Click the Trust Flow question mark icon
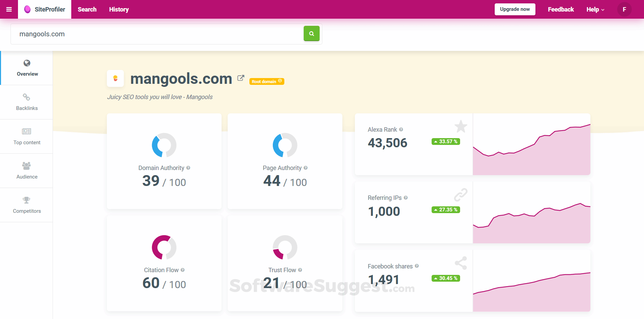644x319 pixels. pos(300,270)
